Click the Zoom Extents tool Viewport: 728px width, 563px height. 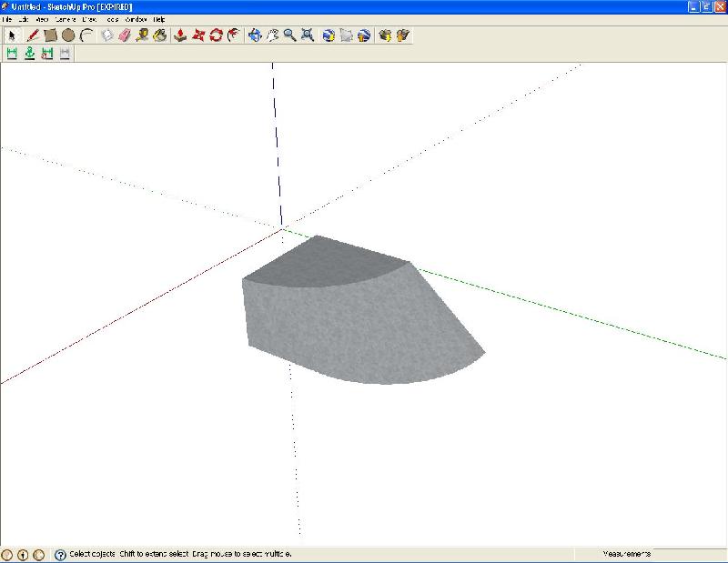click(308, 35)
